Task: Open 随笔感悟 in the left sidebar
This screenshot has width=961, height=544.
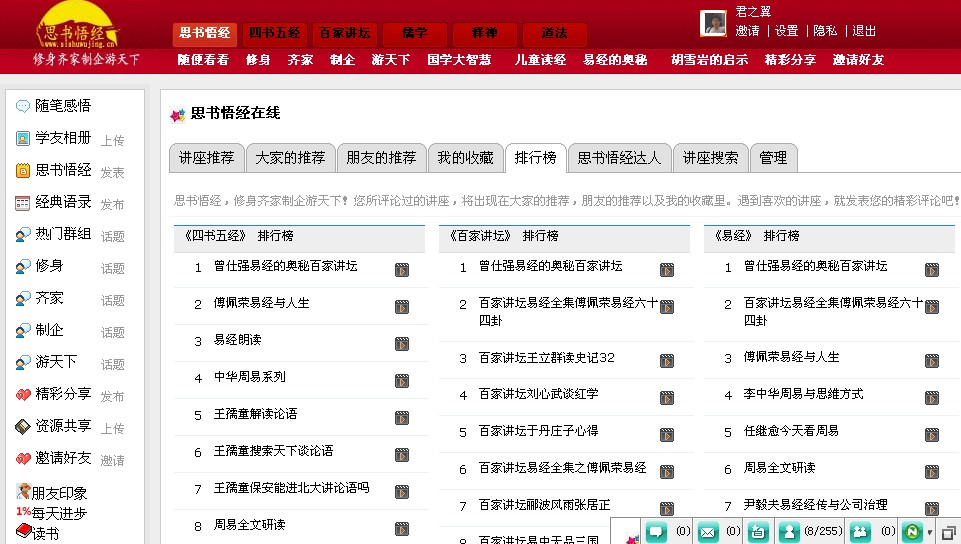Action: (63, 106)
